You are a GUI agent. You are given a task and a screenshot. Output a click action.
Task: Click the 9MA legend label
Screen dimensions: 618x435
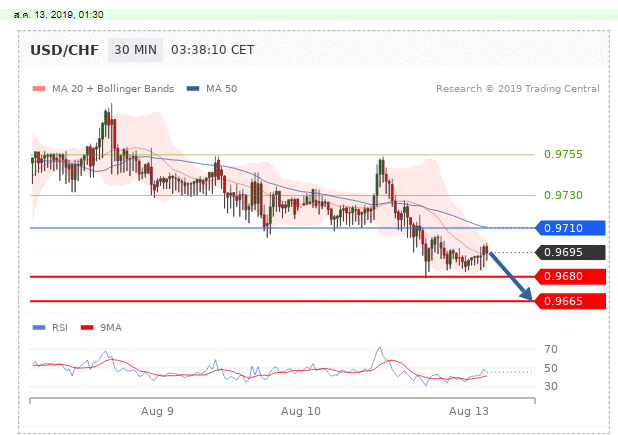[111, 327]
